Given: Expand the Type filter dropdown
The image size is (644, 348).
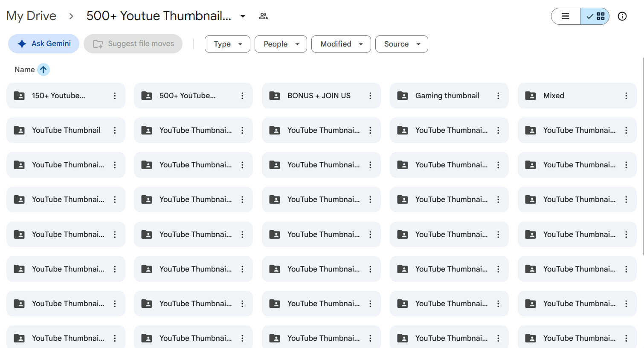Looking at the screenshot, I should point(227,44).
